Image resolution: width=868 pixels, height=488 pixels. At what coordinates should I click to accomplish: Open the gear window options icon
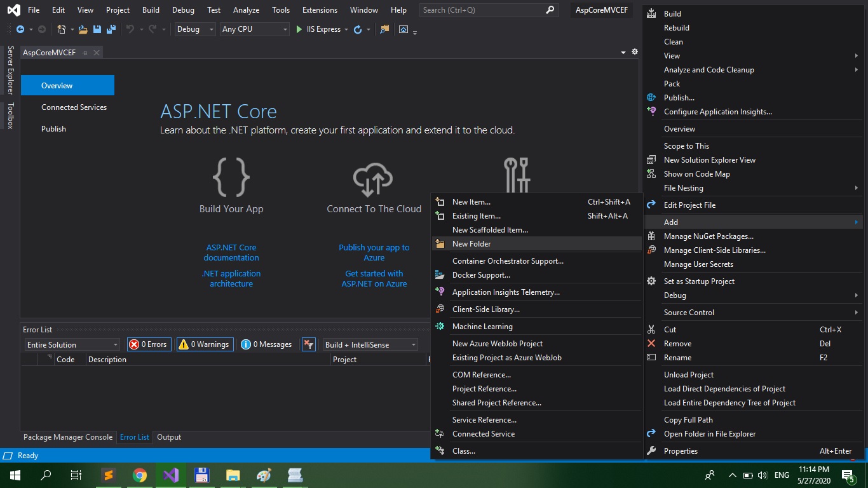pos(634,52)
